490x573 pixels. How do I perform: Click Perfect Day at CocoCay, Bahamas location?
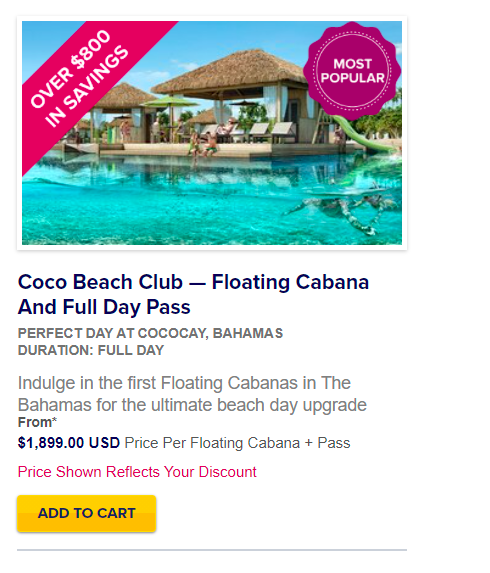[x=150, y=333]
